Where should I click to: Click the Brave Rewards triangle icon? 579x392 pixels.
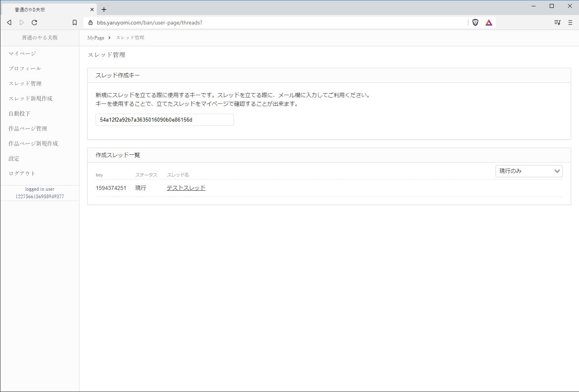pyautogui.click(x=489, y=23)
